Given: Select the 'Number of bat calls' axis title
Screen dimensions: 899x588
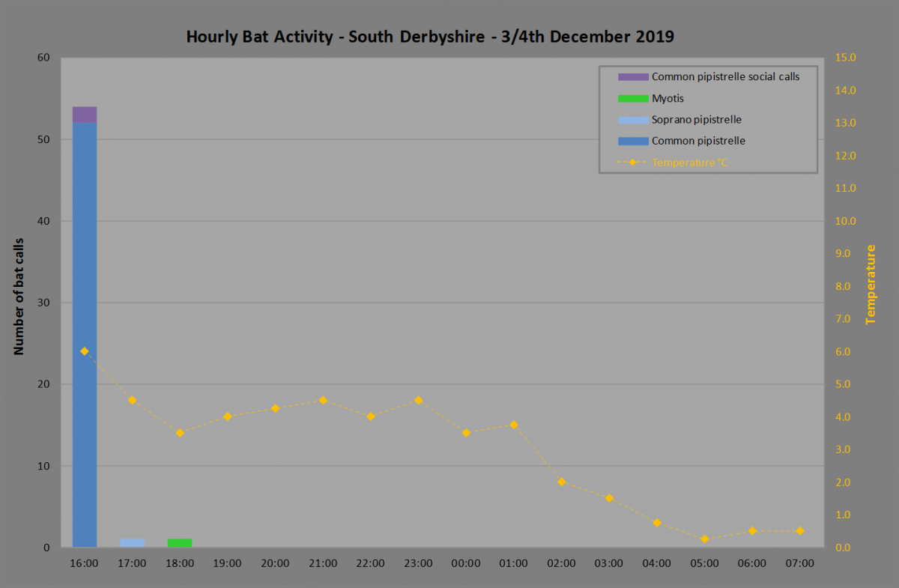Looking at the screenshot, I should coord(19,296).
